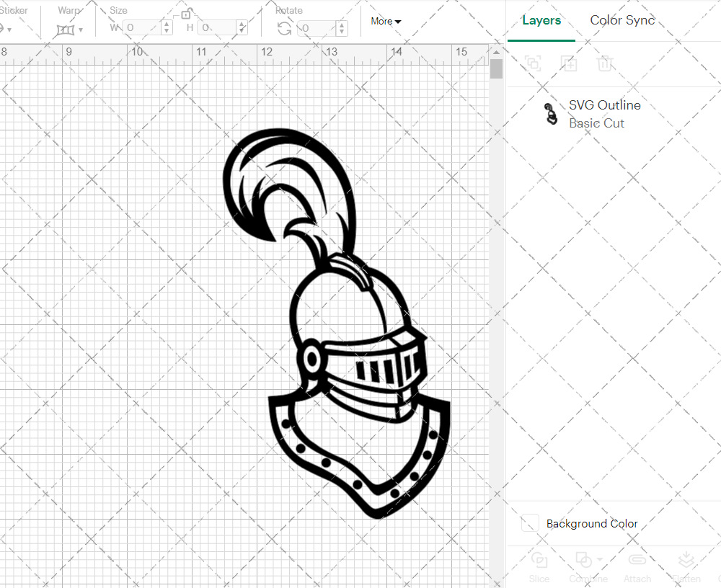
Task: Toggle the size aspect ratio lock
Action: point(185,14)
